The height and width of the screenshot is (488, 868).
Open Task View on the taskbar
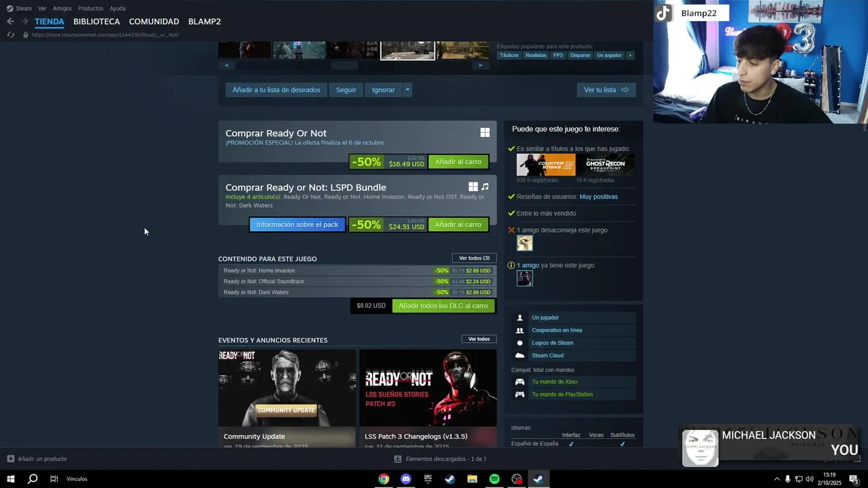(x=54, y=479)
